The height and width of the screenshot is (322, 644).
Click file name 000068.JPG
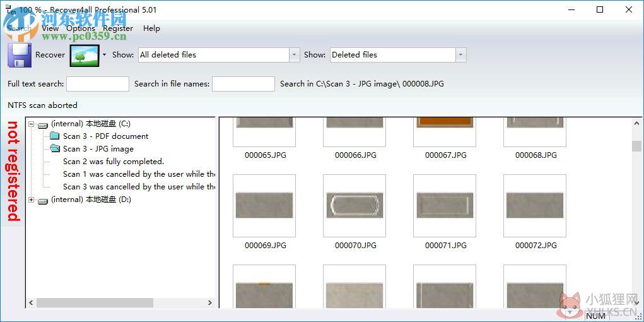536,155
